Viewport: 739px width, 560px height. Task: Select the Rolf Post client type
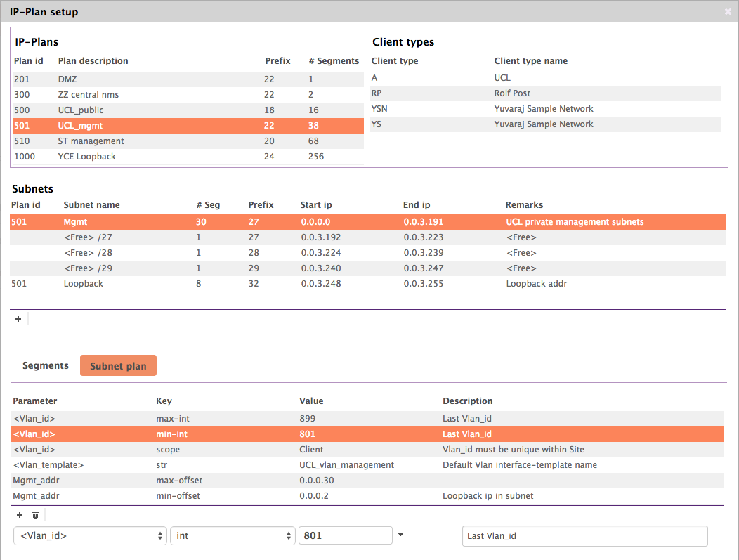[545, 93]
